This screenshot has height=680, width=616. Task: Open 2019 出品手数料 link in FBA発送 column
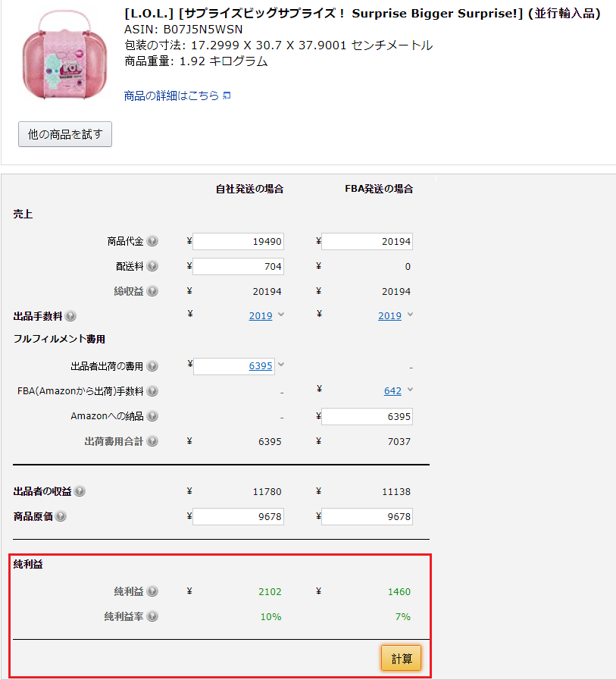(389, 315)
